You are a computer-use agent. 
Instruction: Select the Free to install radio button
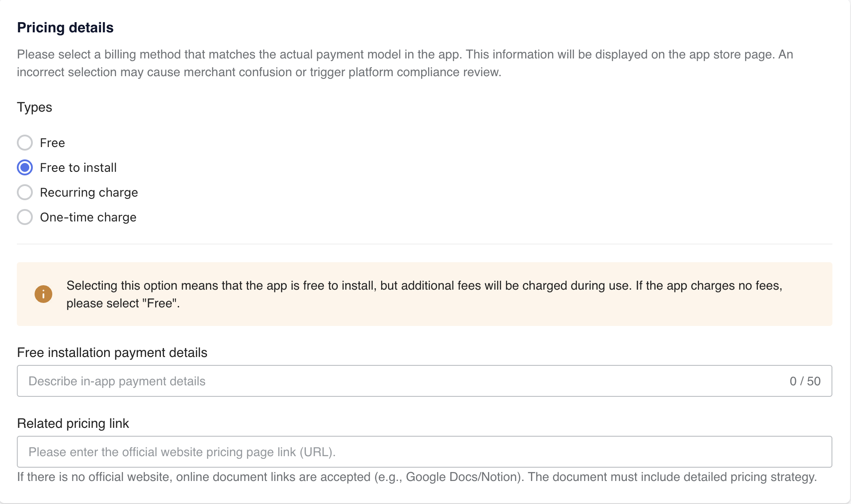coord(25,167)
